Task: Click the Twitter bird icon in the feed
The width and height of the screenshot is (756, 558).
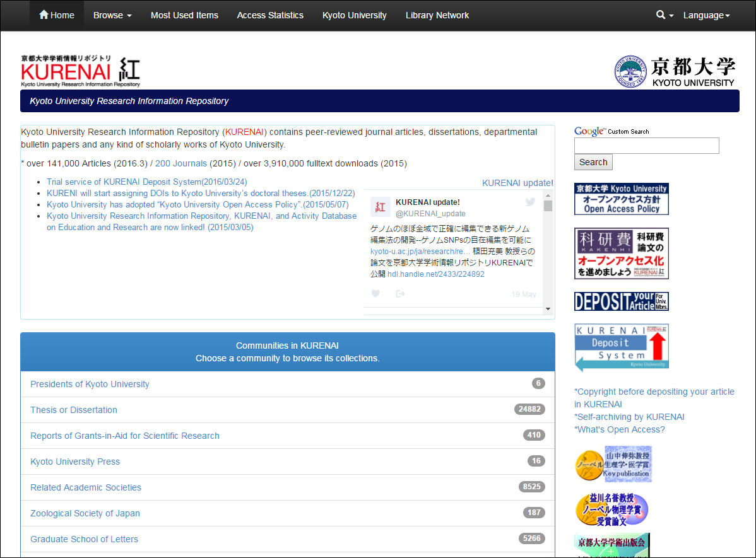Action: click(530, 202)
